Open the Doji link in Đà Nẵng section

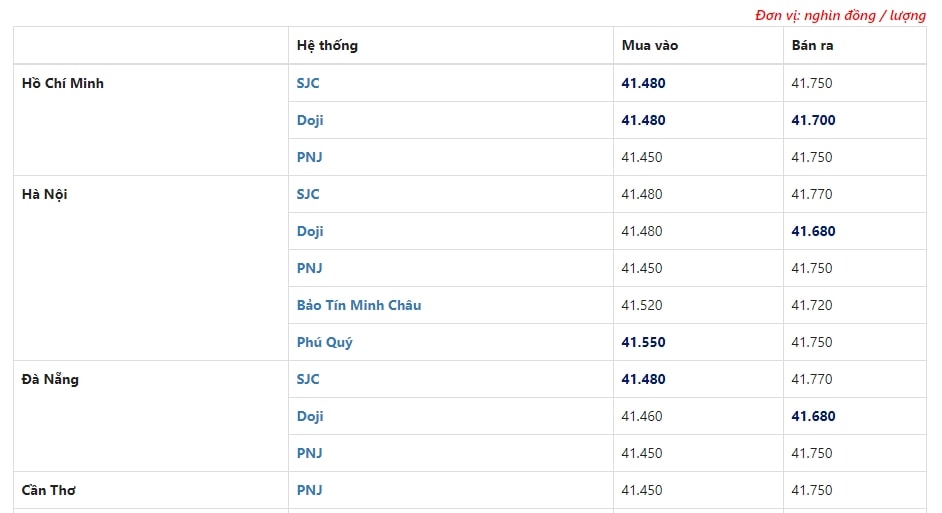point(310,416)
